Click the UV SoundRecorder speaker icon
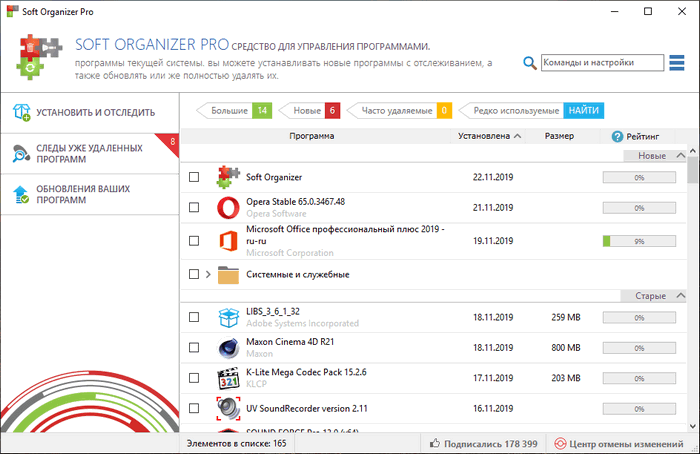The width and height of the screenshot is (700, 454). 228,408
